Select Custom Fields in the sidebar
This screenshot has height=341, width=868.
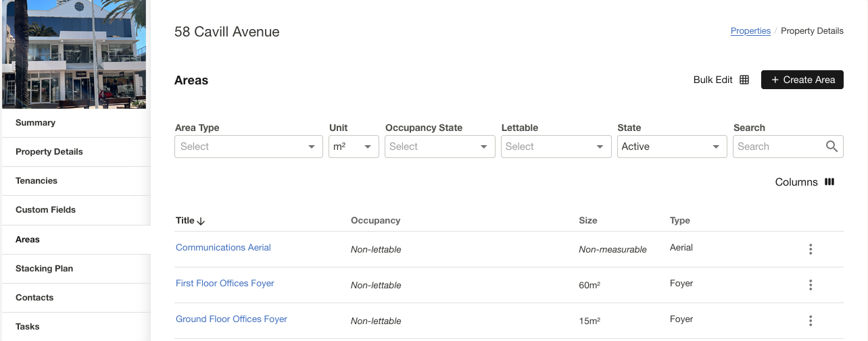(45, 210)
